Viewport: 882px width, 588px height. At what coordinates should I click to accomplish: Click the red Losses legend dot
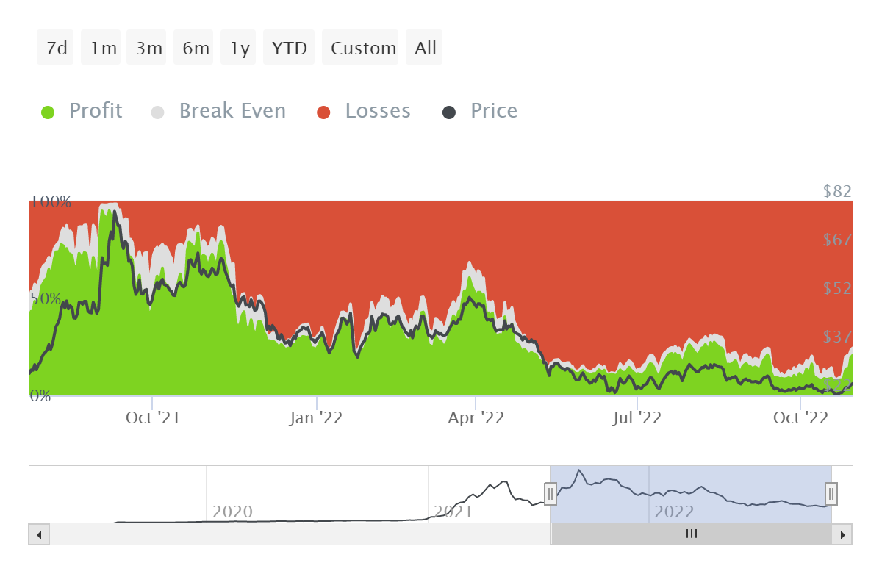click(324, 112)
